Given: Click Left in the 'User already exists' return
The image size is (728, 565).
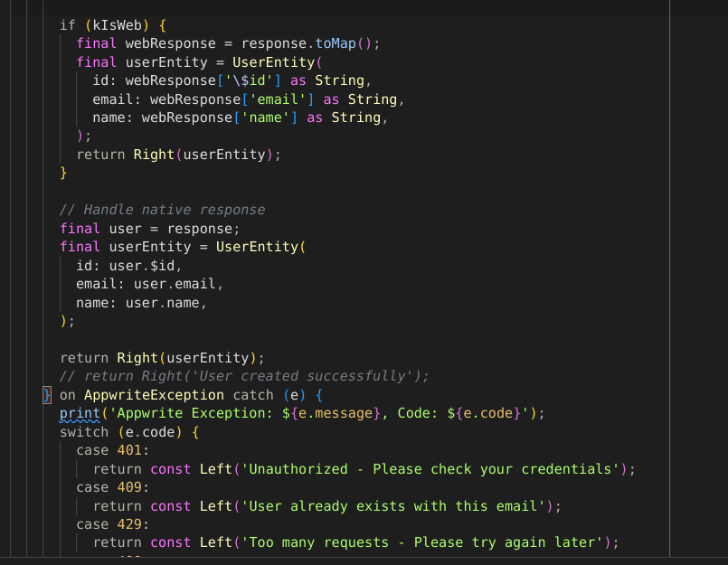Looking at the screenshot, I should click(216, 506).
